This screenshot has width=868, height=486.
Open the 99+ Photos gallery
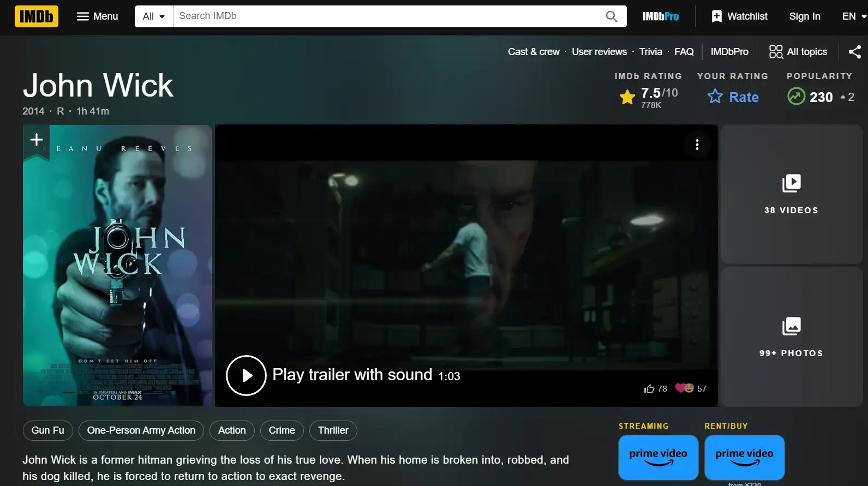pos(791,337)
